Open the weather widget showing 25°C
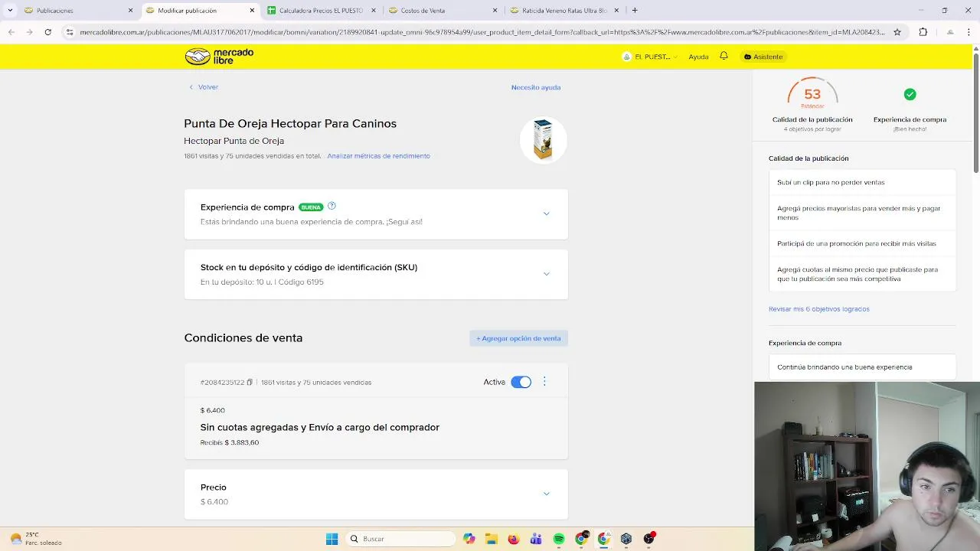 [x=36, y=539]
